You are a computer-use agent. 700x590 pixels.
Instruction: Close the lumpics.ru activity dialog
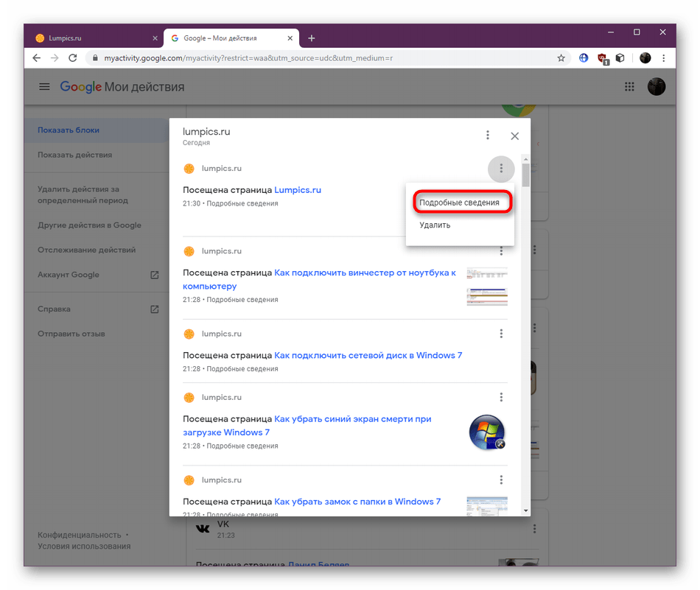pos(514,136)
